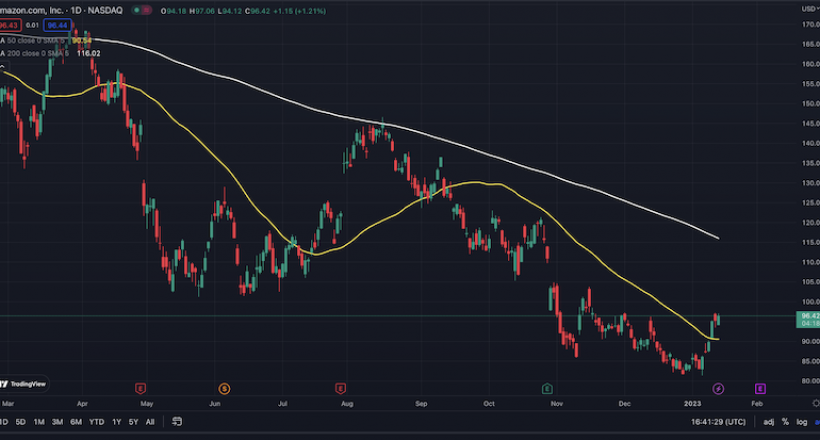820x440 pixels.
Task: Toggle percent scale with % button
Action: [785, 422]
